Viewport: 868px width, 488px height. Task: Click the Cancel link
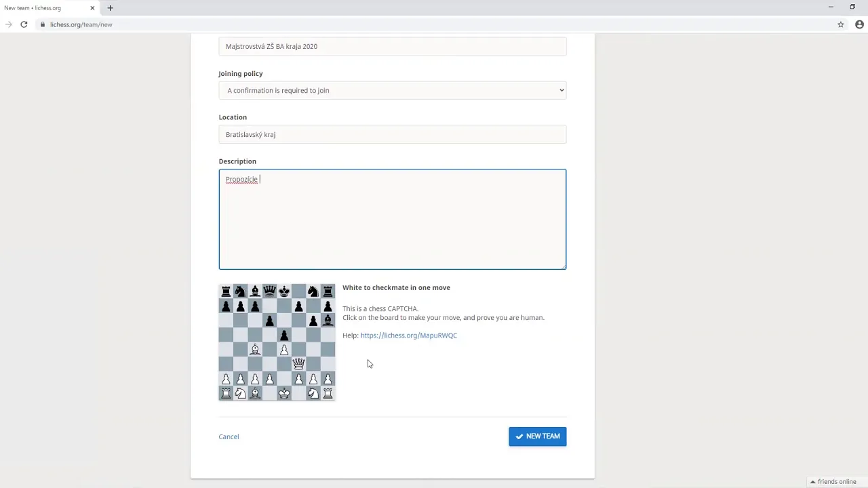click(229, 436)
